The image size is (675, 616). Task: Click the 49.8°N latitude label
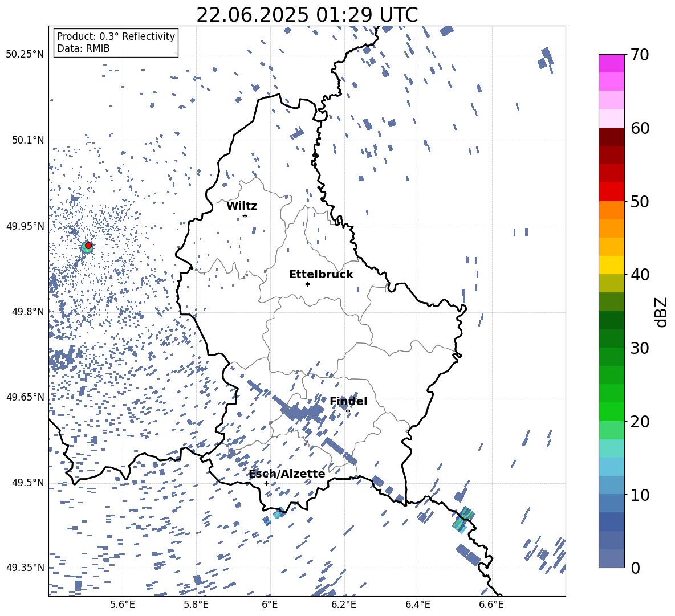(27, 312)
